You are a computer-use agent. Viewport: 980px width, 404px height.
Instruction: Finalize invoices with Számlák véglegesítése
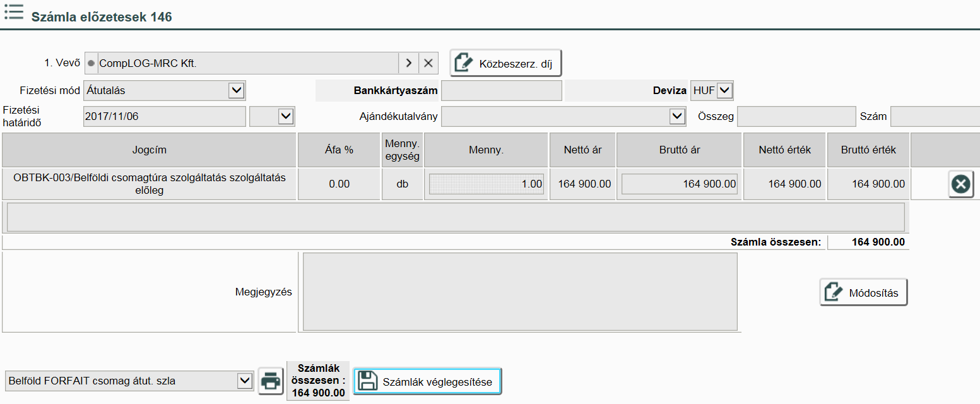click(x=427, y=381)
